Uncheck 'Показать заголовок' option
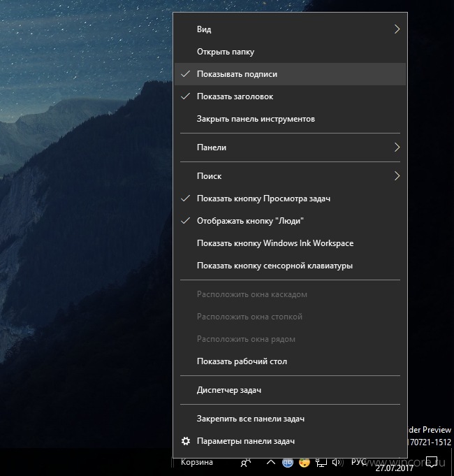 [x=291, y=96]
